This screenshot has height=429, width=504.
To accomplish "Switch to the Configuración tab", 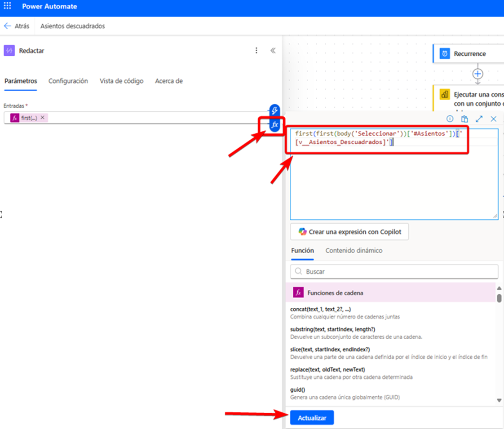I will click(x=68, y=81).
